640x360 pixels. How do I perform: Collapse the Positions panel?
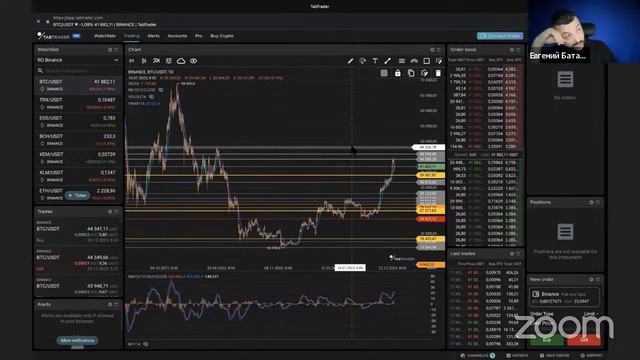(598, 202)
